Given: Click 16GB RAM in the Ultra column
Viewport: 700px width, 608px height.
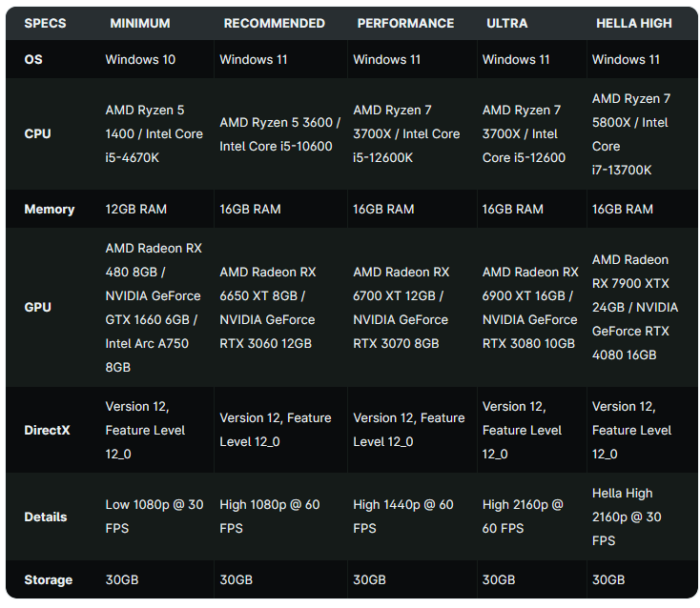Looking at the screenshot, I should (512, 210).
